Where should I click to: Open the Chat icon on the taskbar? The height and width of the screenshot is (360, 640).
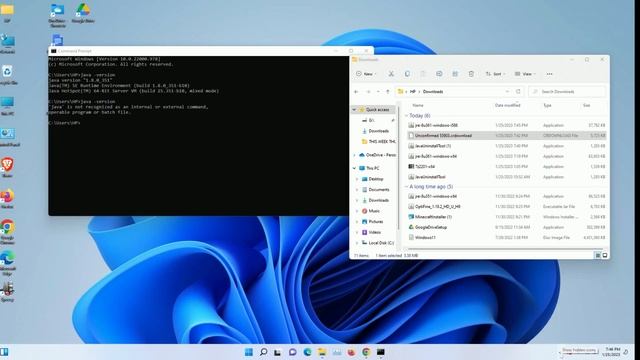292,352
